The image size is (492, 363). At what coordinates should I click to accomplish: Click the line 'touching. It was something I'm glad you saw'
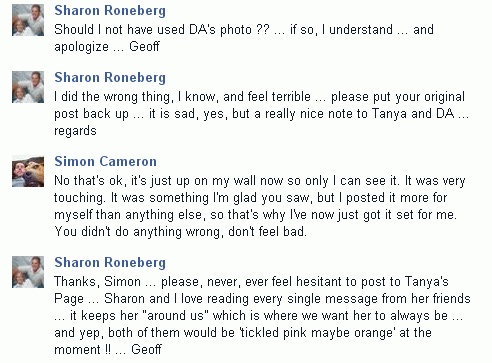[x=250, y=198]
